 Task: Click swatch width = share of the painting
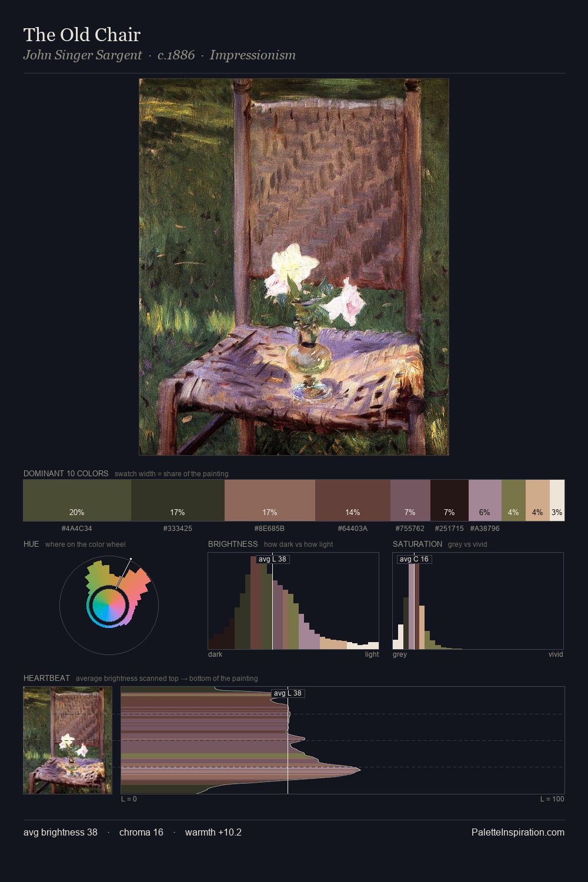(172, 474)
